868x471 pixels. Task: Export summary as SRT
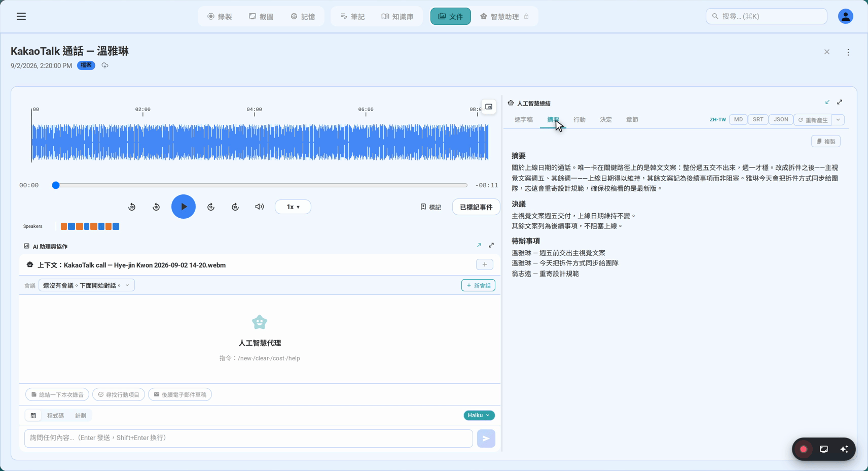[758, 120]
